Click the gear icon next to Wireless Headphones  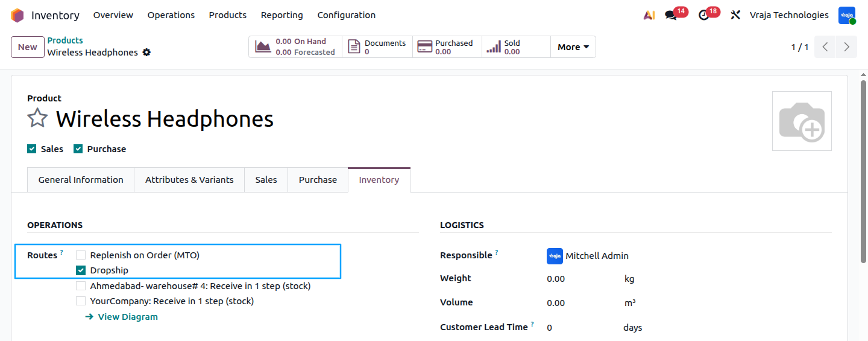point(146,53)
